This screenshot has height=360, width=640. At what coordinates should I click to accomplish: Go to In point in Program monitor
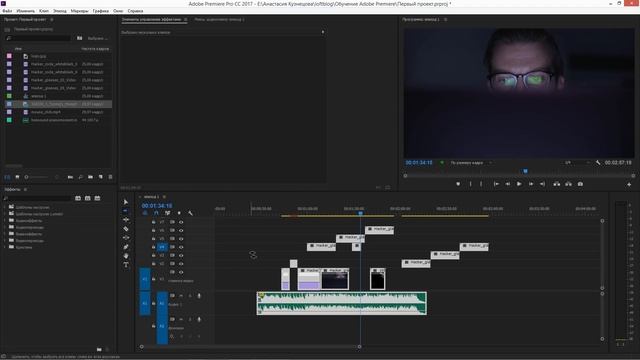tap(496, 184)
